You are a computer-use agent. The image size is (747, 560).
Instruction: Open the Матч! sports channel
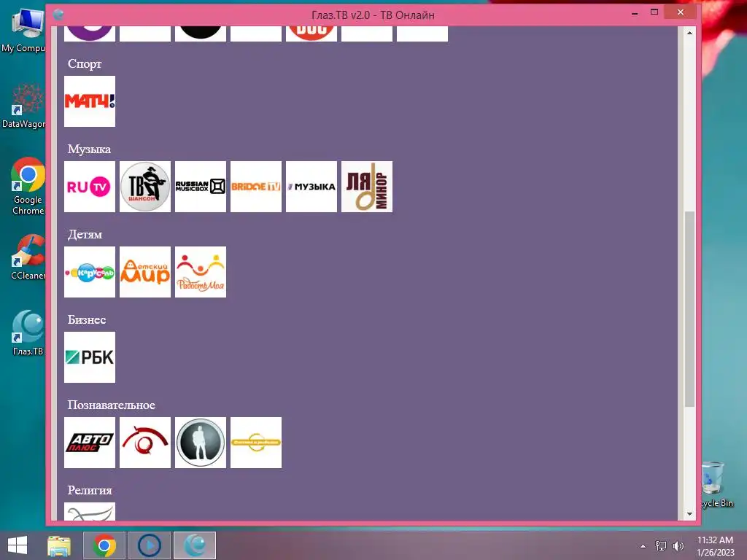click(x=90, y=101)
